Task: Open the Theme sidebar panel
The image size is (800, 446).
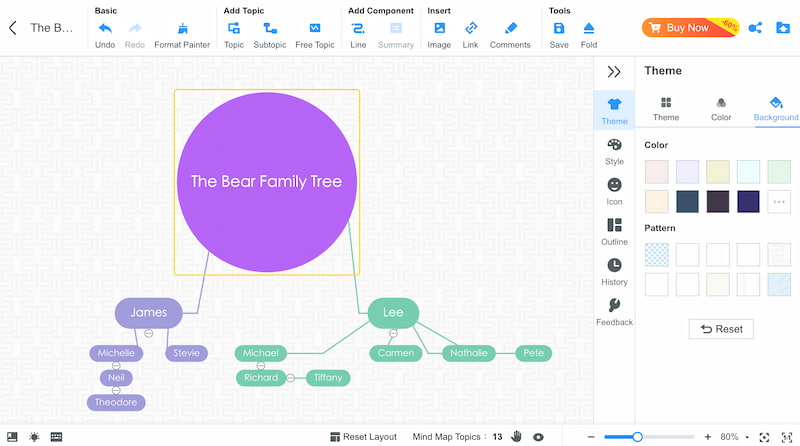Action: [614, 111]
